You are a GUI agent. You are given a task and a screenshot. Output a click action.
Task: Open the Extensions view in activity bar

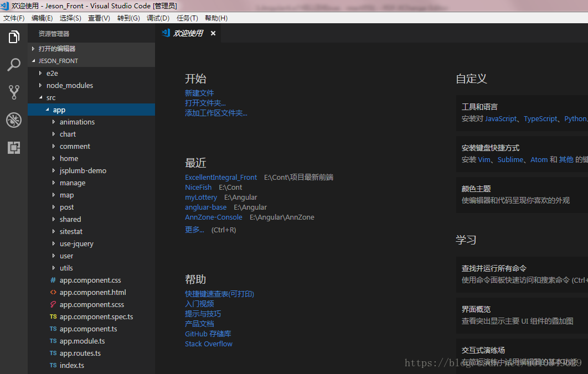14,148
